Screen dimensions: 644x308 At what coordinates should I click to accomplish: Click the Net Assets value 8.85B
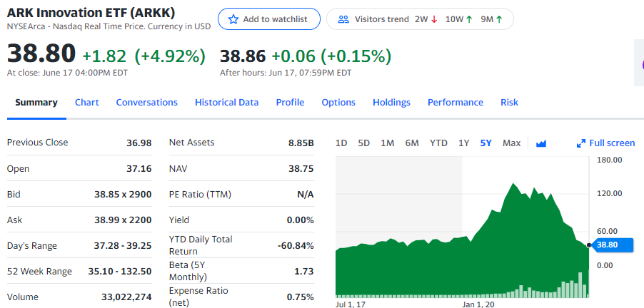tap(301, 143)
